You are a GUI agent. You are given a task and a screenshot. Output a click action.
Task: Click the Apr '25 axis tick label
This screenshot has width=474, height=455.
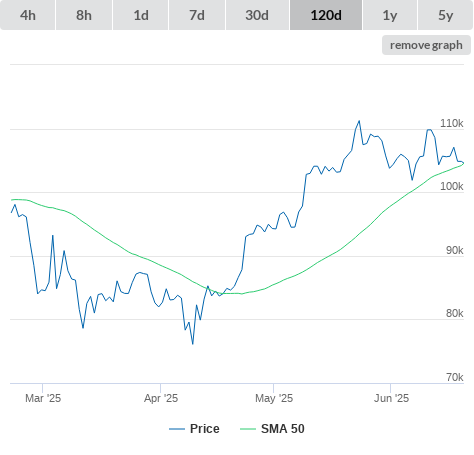pos(161,398)
